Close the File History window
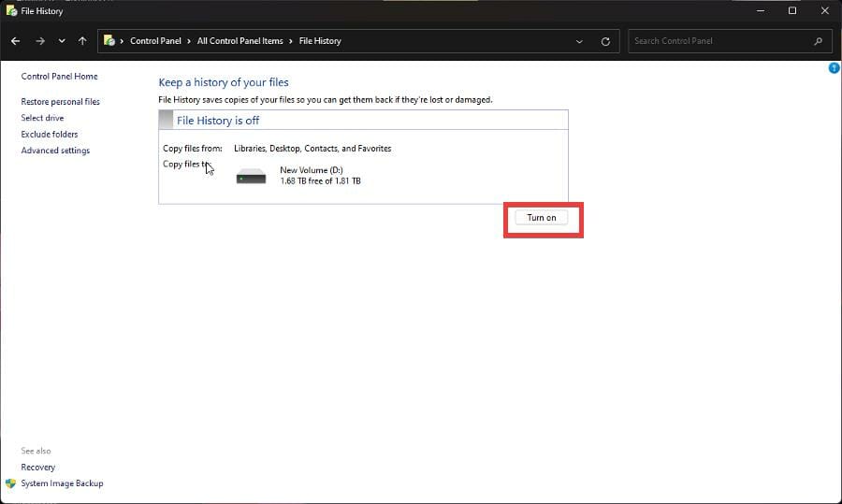The height and width of the screenshot is (504, 842). tap(825, 10)
